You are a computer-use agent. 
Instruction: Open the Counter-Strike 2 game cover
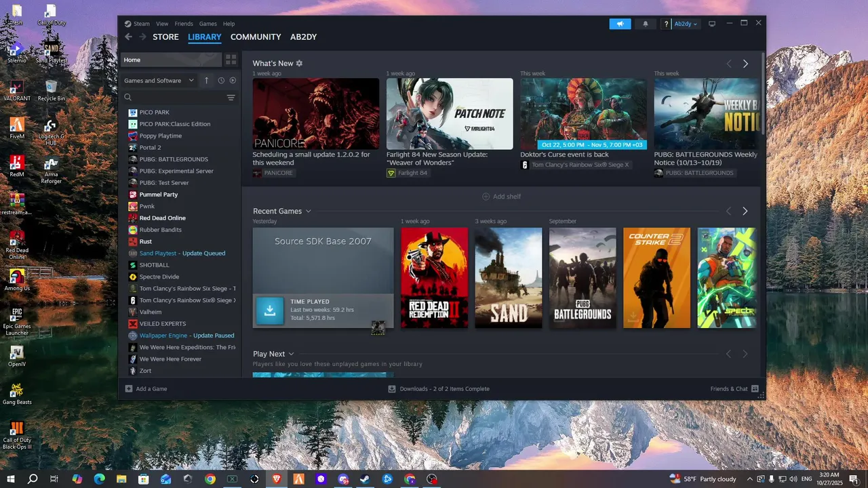point(656,278)
